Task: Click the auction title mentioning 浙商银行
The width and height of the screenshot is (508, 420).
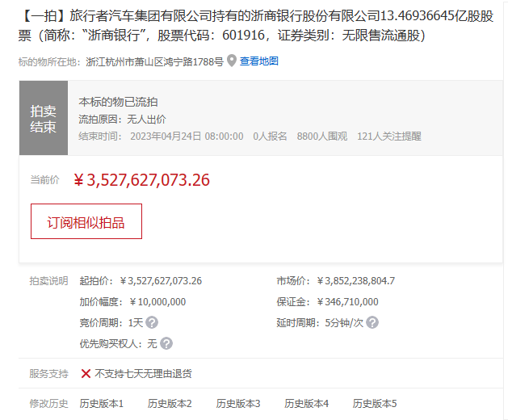Action: [256, 25]
